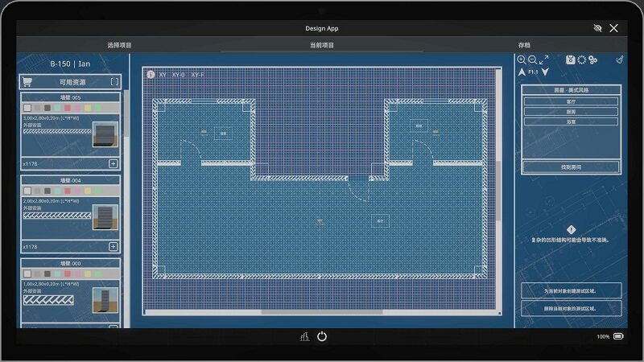Select the paint brush clear icon
This screenshot has width=644, height=362.
coord(619,60)
